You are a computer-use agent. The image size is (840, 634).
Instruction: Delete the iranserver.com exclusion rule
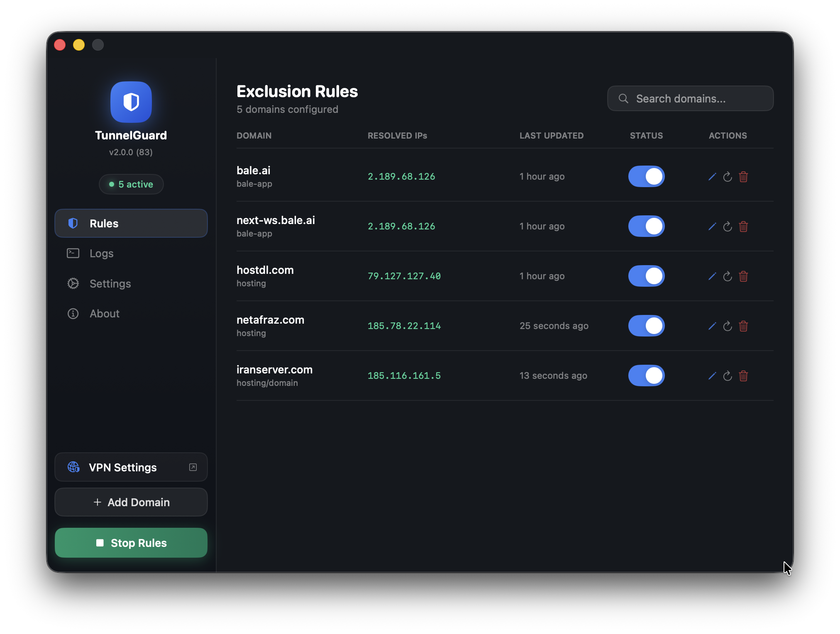(743, 376)
